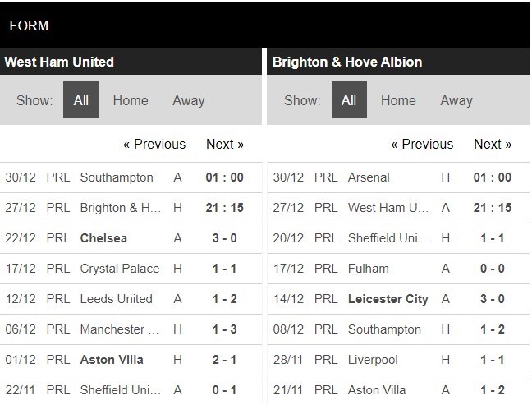Screen dimensions: 532x405
Task: Show West Ham Away matches only
Action: (188, 100)
